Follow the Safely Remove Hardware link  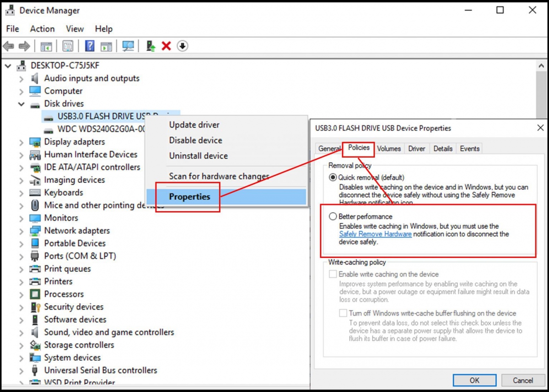pyautogui.click(x=375, y=234)
